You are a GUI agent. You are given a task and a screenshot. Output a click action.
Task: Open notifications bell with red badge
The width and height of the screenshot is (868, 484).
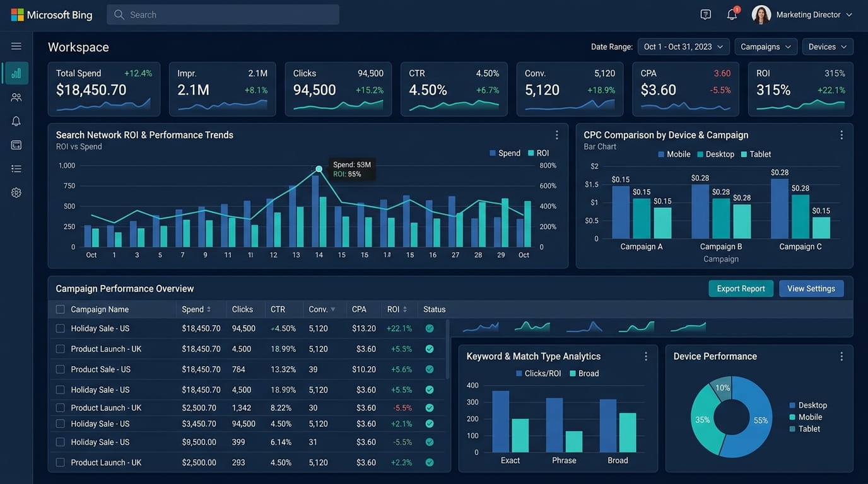pos(732,14)
